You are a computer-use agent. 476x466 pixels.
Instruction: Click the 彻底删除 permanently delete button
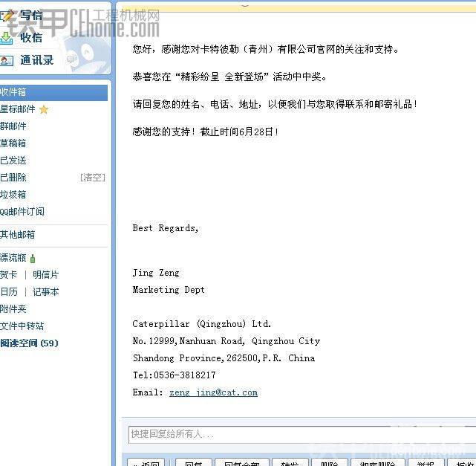coord(378,462)
